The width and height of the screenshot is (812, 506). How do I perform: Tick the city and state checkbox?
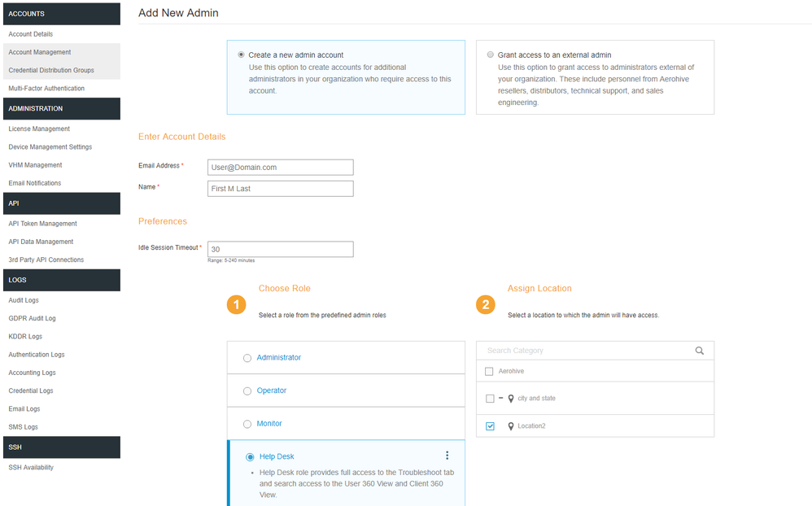[490, 399]
